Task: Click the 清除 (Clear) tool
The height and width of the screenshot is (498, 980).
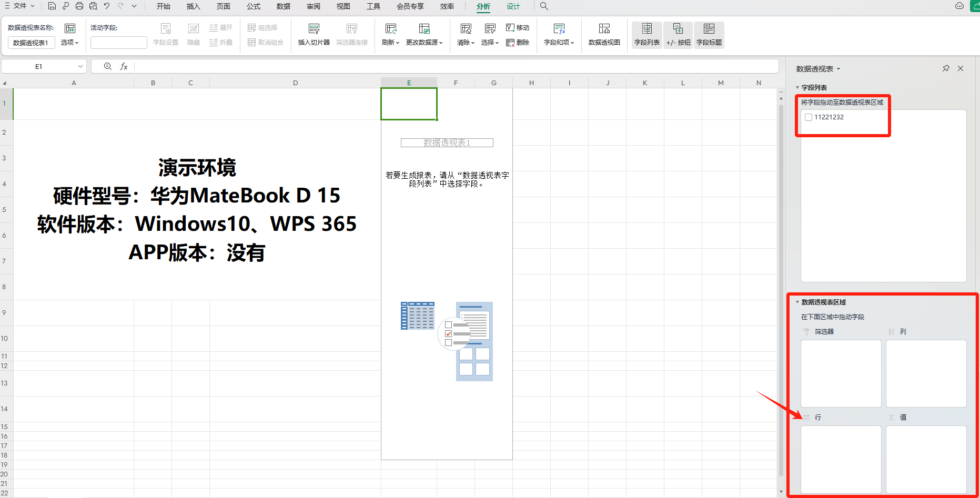Action: point(466,35)
